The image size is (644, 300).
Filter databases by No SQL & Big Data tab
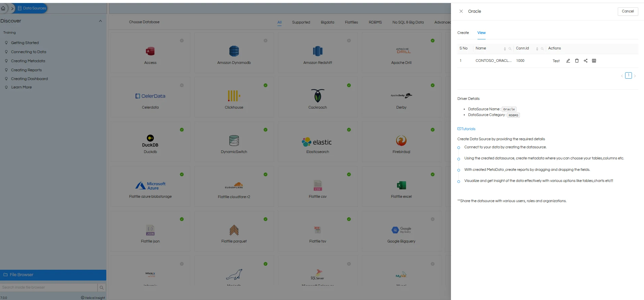[x=408, y=22]
